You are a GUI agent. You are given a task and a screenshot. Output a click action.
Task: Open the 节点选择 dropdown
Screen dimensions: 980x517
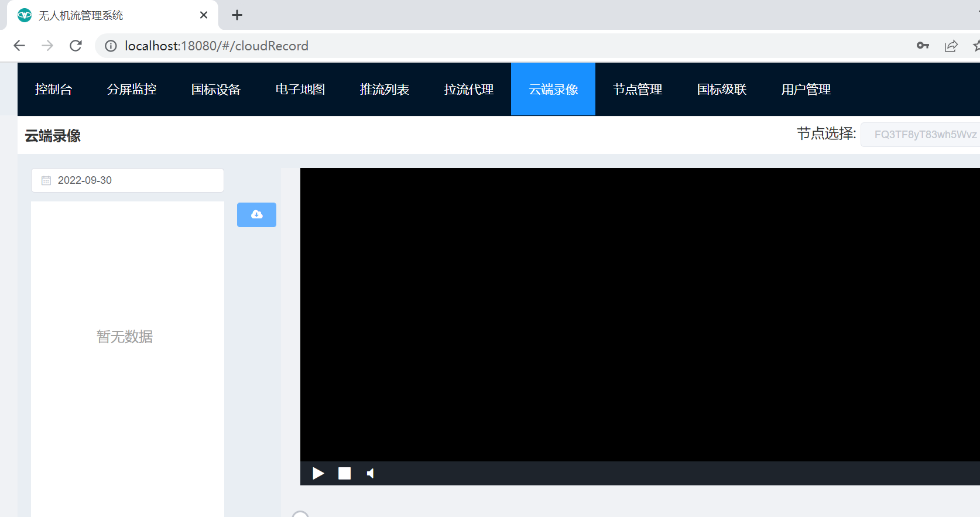[920, 135]
